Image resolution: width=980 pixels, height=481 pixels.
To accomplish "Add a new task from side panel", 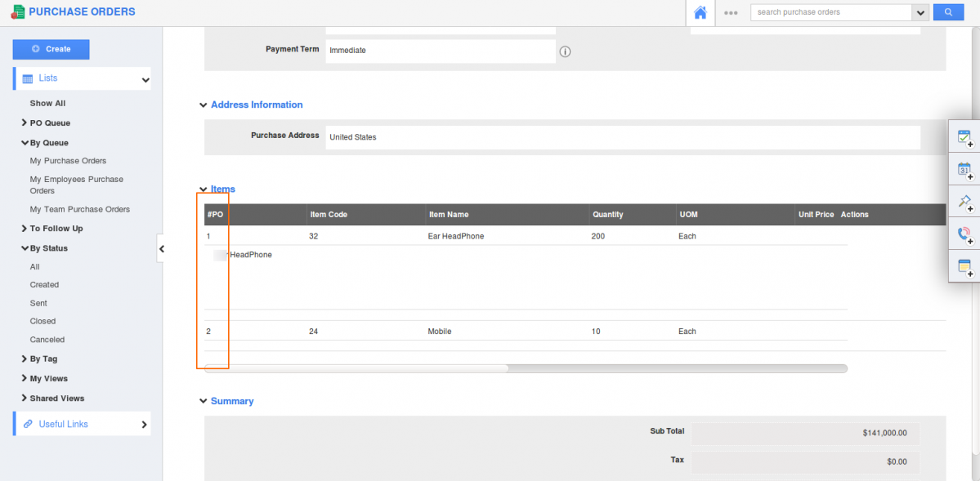I will tap(964, 138).
